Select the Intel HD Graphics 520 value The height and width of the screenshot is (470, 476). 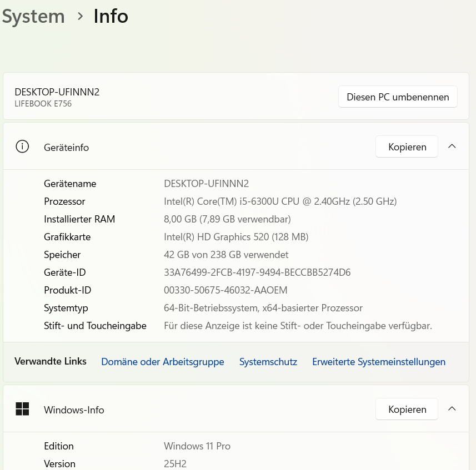(x=236, y=237)
